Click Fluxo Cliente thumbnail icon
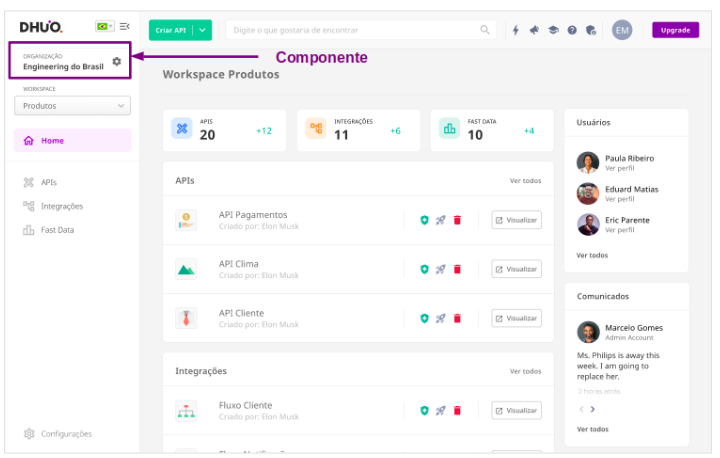The image size is (720, 458). coord(186,411)
